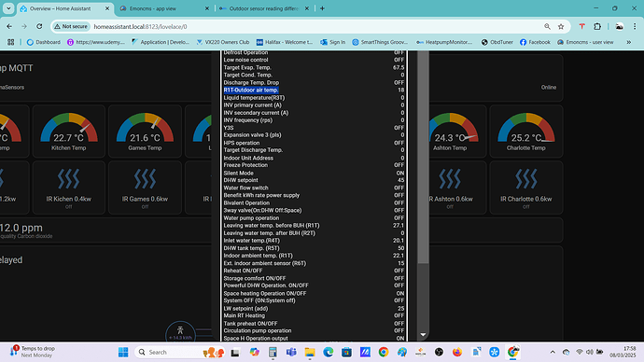Toggle the IR Charlotte 0.6kw heater
Screen dimensions: 644x362
tap(525, 188)
